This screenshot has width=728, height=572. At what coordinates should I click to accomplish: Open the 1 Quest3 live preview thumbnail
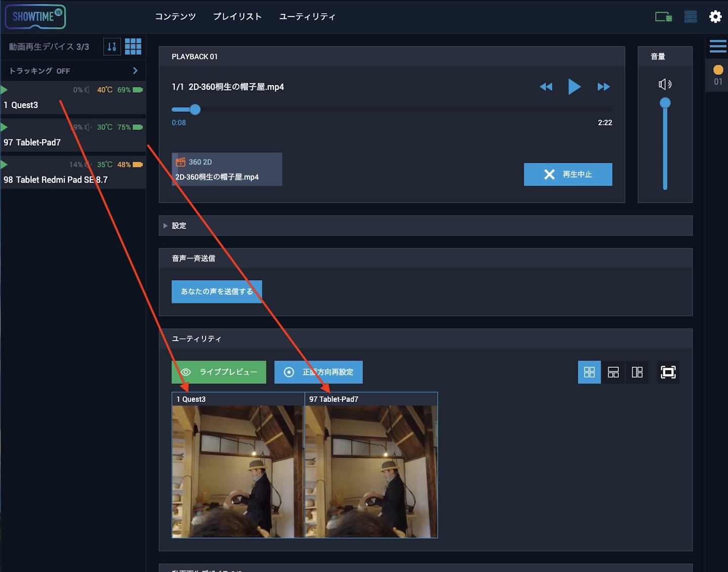(x=238, y=465)
